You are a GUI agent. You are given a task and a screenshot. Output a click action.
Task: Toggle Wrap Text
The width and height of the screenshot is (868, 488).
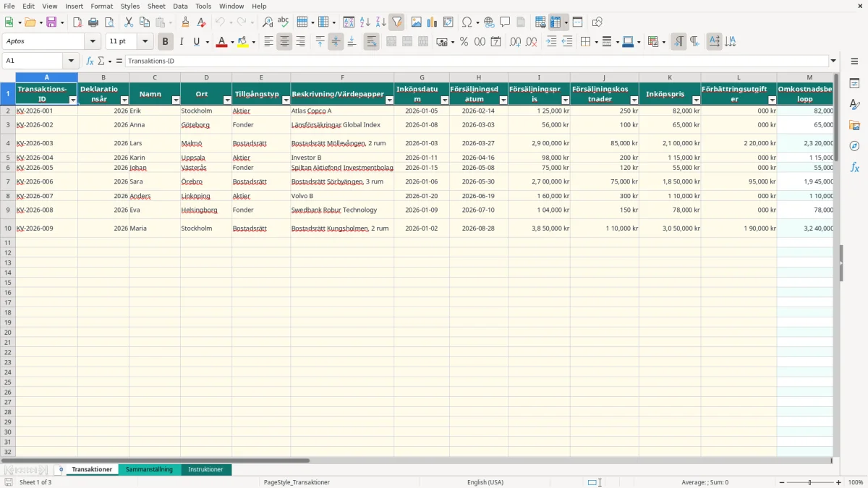point(371,42)
